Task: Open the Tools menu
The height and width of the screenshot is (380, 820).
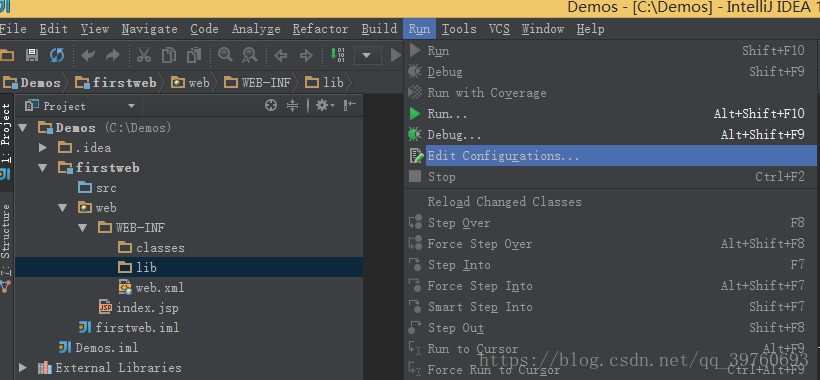Action: tap(459, 29)
